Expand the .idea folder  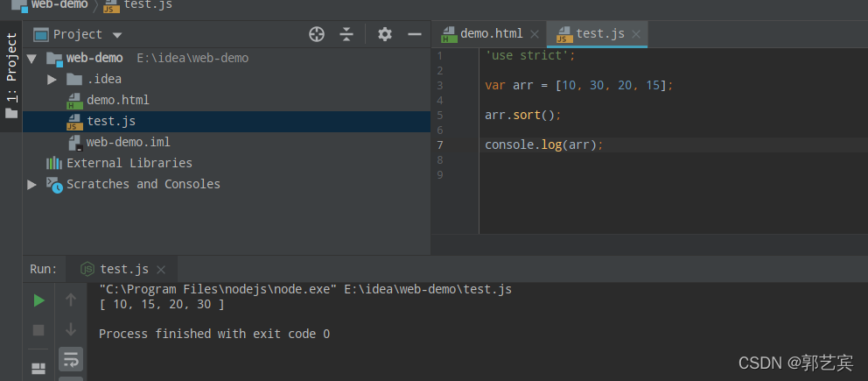52,79
